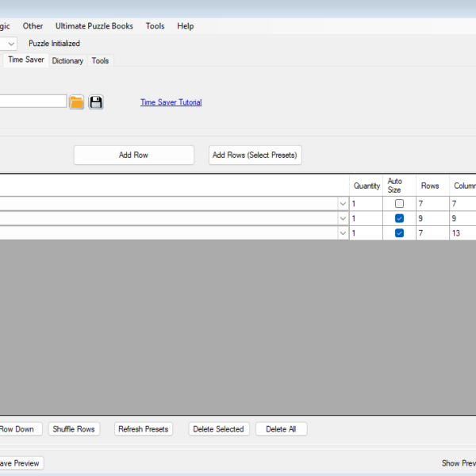Click the Refresh Presets button
Image resolution: width=476 pixels, height=476 pixels.
(x=143, y=429)
